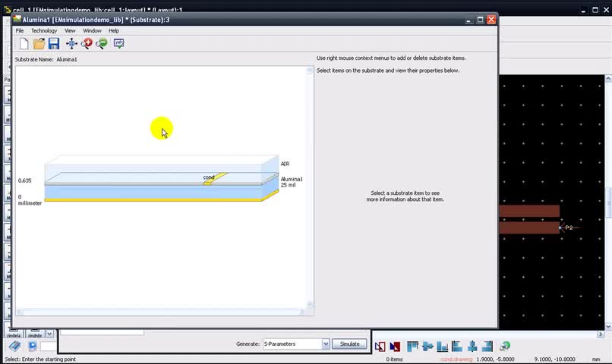Open the File menu in Substrate window

point(20,31)
